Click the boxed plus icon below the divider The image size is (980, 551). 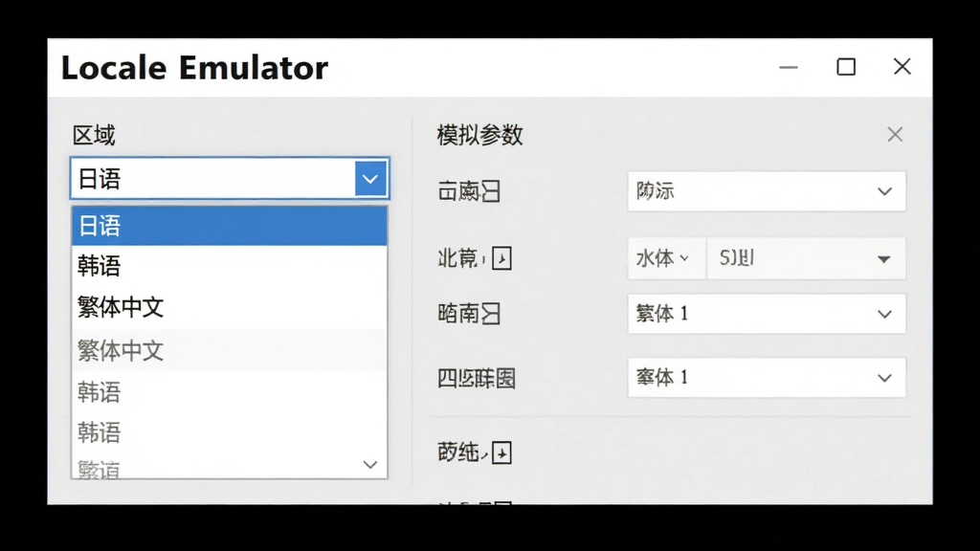501,452
